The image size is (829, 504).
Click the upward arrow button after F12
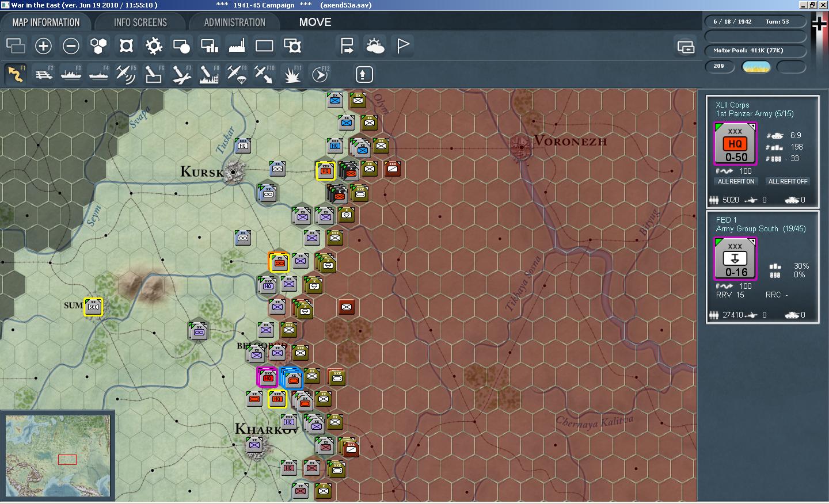click(363, 74)
